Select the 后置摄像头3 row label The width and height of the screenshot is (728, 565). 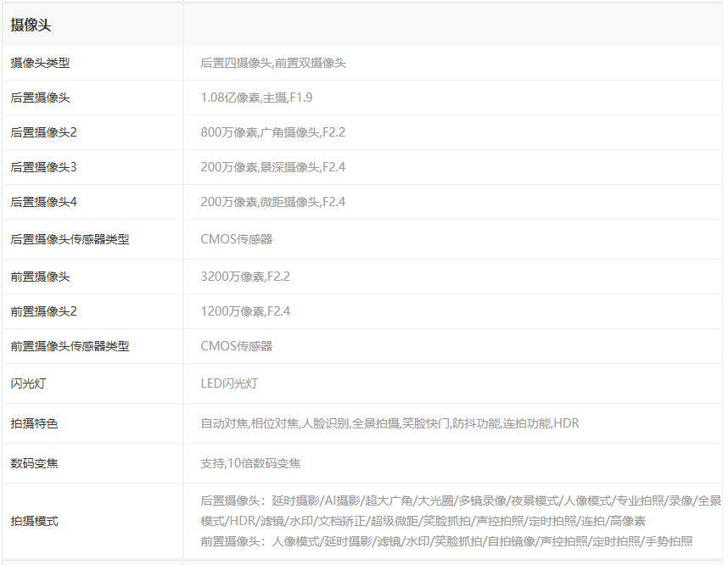[x=37, y=166]
